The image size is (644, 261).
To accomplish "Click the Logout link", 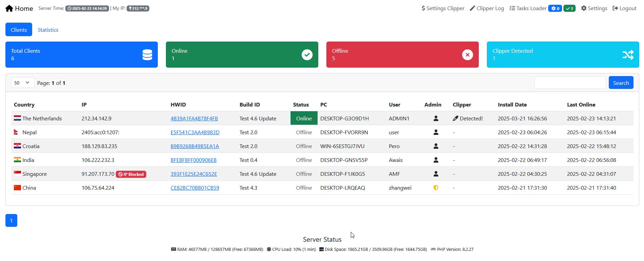I will 624,8.
